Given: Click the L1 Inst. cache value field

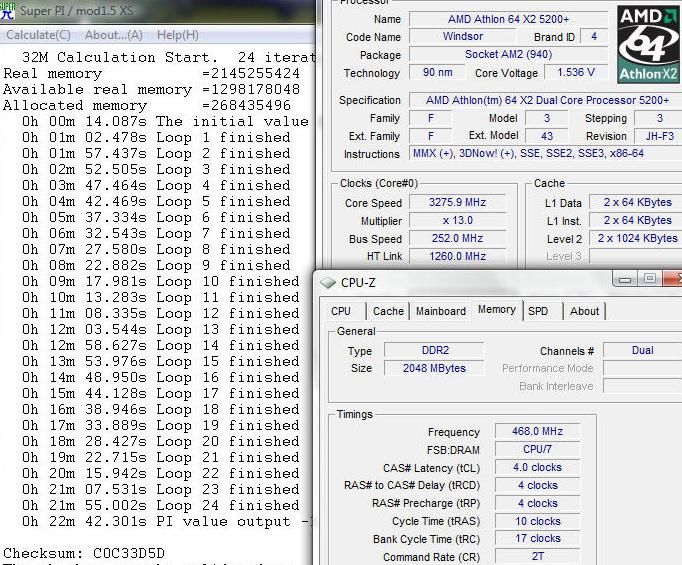Looking at the screenshot, I should [x=636, y=221].
